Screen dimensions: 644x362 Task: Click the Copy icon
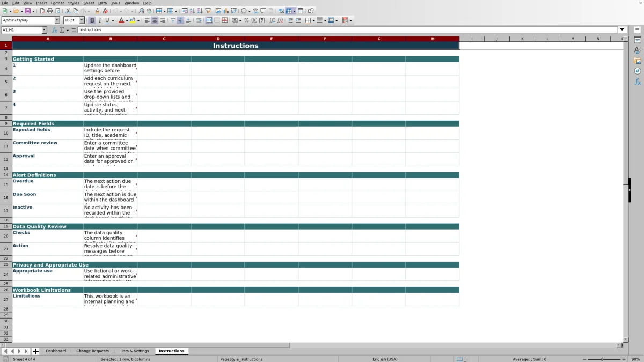pyautogui.click(x=76, y=11)
